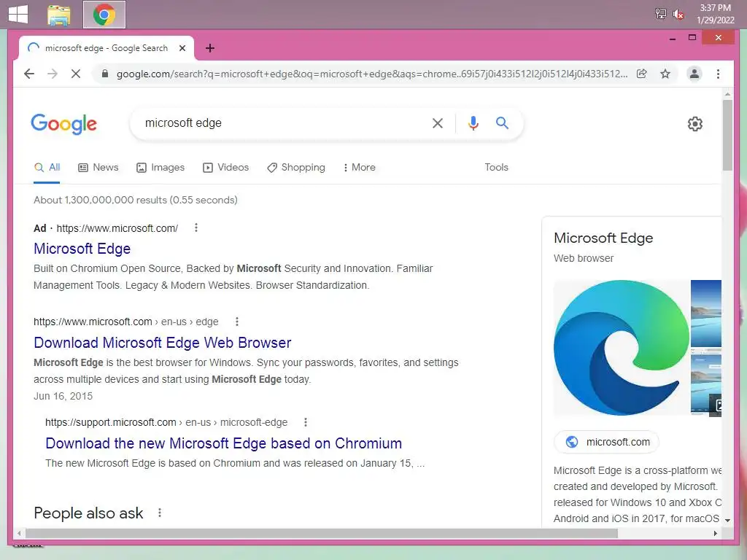Open options dots beside support.microsoft.com result
Image resolution: width=747 pixels, height=560 pixels.
coord(306,422)
